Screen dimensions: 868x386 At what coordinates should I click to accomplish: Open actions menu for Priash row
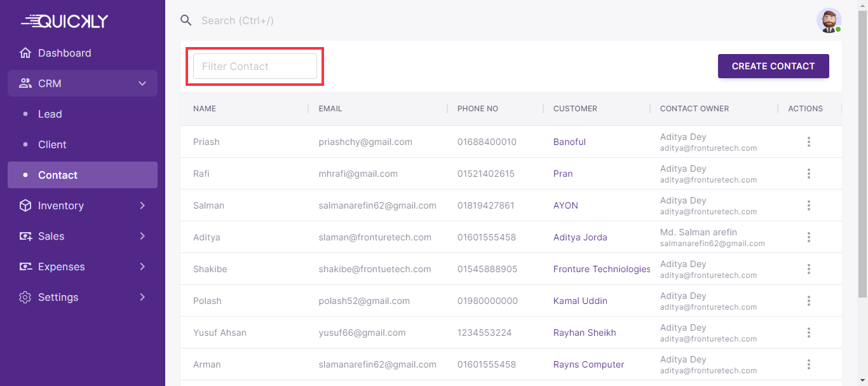coord(808,142)
